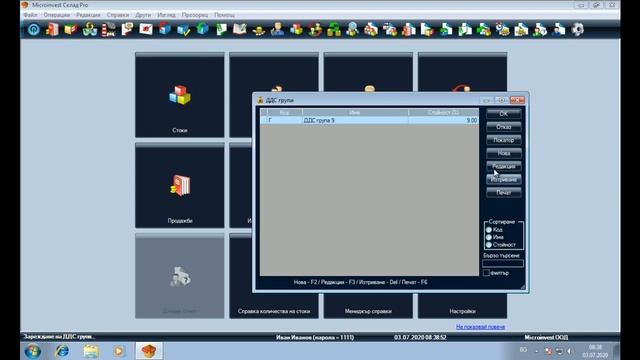
Task: Open the Файл menu
Action: point(31,15)
